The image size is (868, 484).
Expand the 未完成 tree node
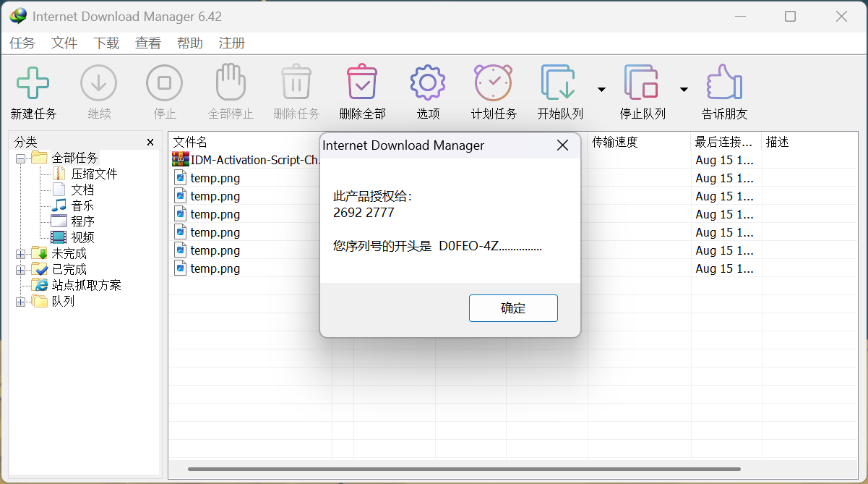(x=20, y=254)
